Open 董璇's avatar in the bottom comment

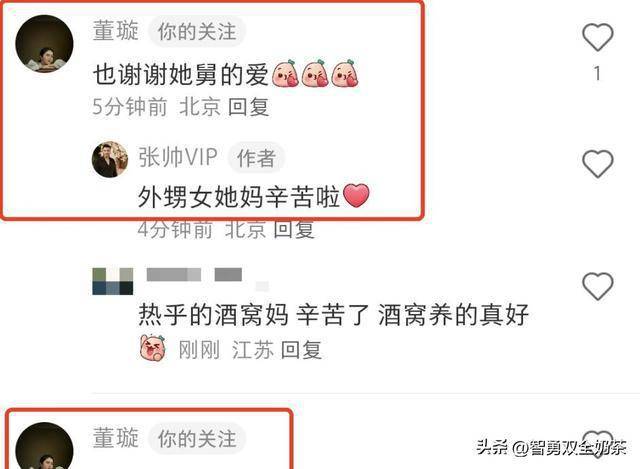[x=44, y=446]
